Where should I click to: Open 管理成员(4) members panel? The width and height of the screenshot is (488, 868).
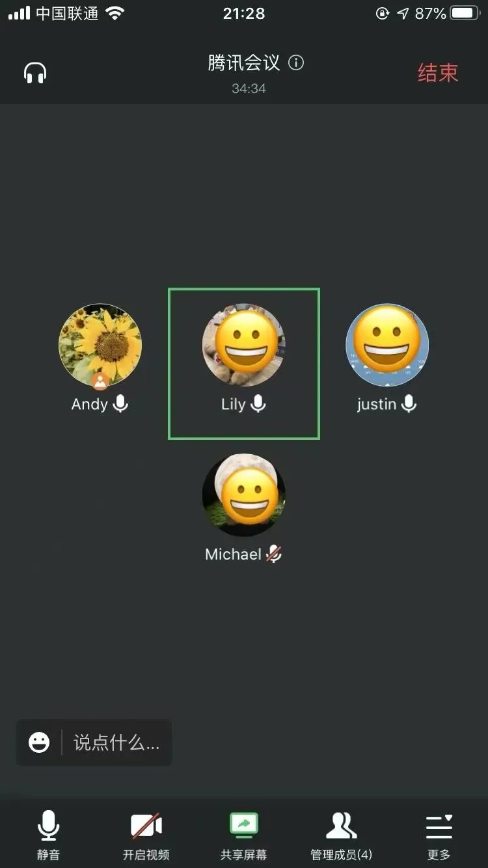341,835
